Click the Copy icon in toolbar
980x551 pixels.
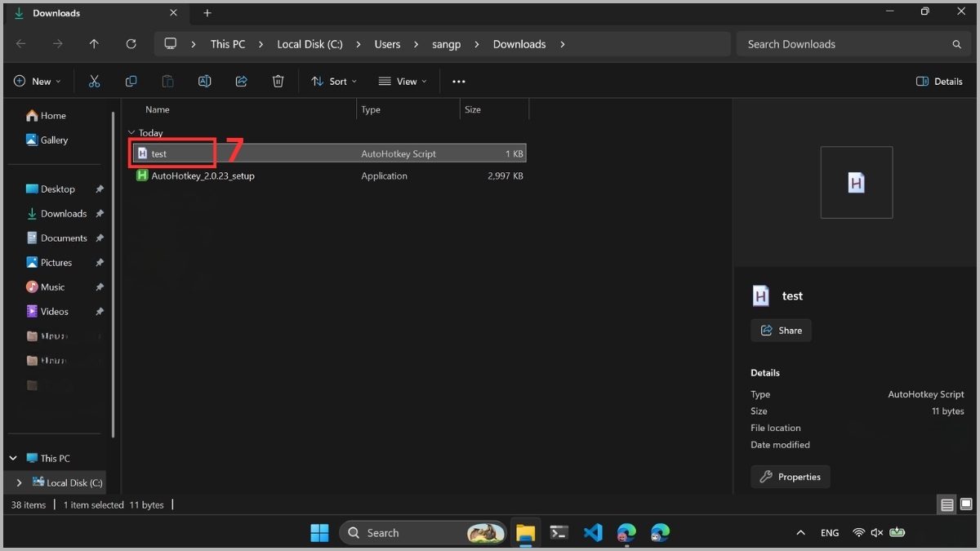[131, 81]
